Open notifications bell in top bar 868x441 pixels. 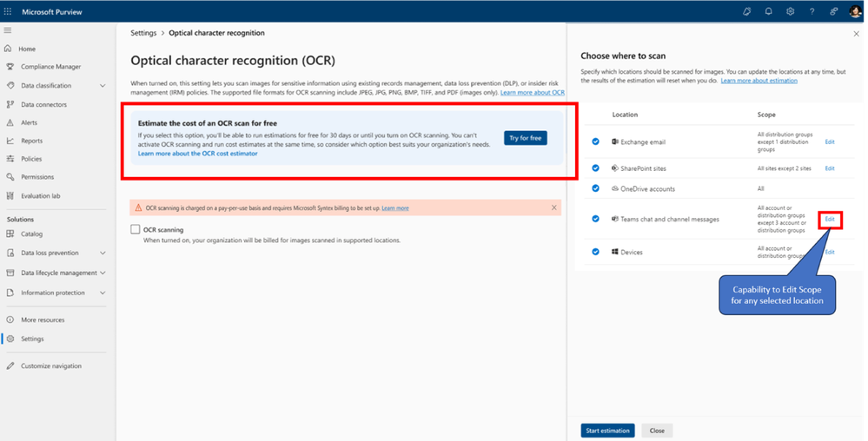[768, 11]
